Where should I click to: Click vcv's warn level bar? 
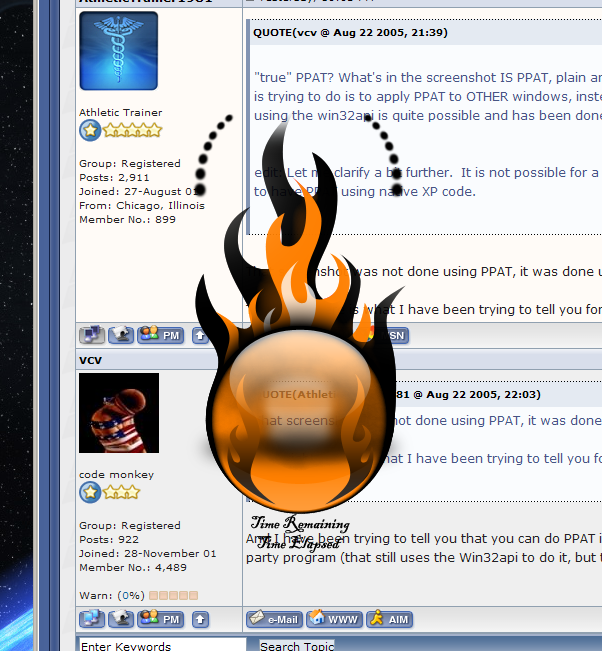point(174,595)
